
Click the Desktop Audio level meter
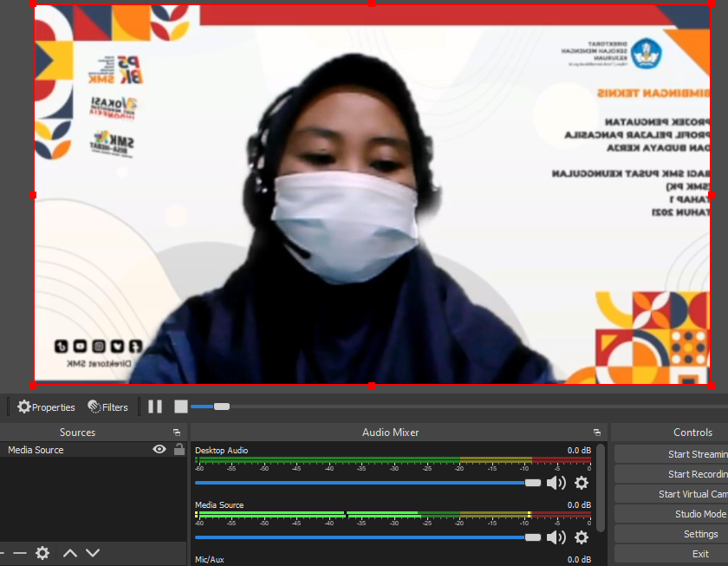393,460
